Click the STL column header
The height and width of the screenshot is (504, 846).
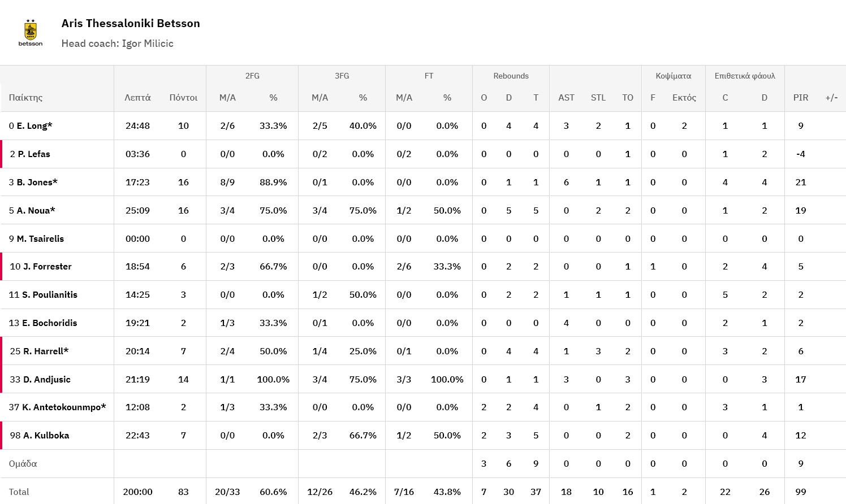[598, 98]
